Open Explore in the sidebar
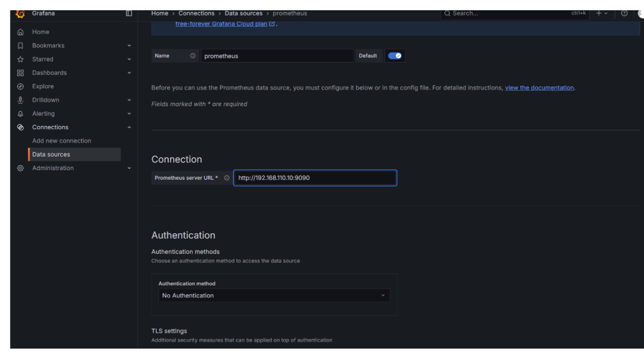 [x=43, y=86]
